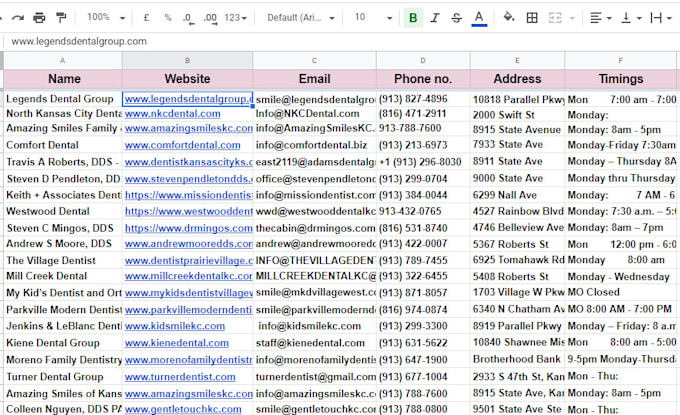680x415 pixels.
Task: Open the Default (Arial) font dropdown
Action: 301,18
